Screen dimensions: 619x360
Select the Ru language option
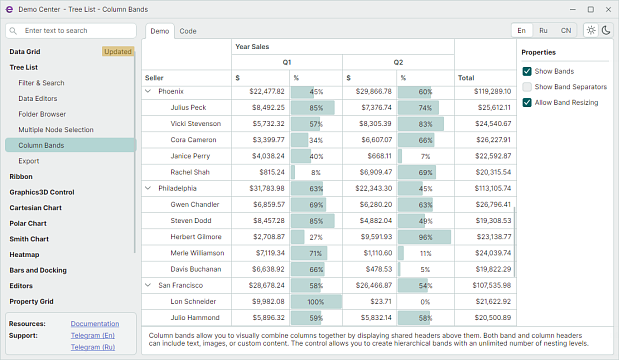[x=543, y=30]
